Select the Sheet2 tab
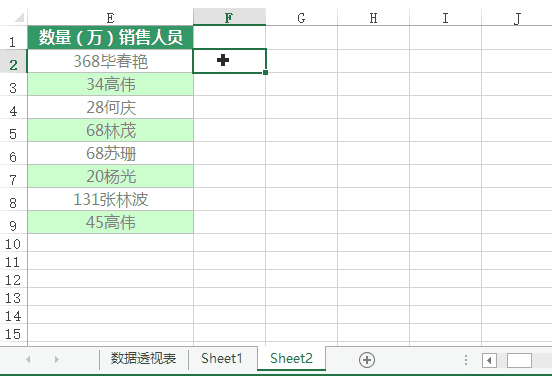552x376 pixels. pos(291,358)
